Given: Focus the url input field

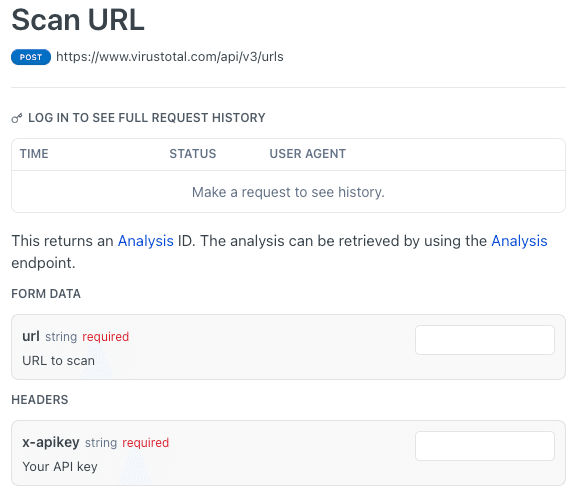Looking at the screenshot, I should click(x=485, y=340).
